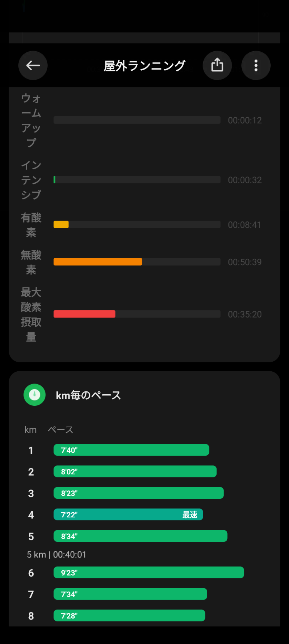The width and height of the screenshot is (289, 644).
Task: Tap the fastest 最速 pace bar 7'22"
Action: point(128,514)
